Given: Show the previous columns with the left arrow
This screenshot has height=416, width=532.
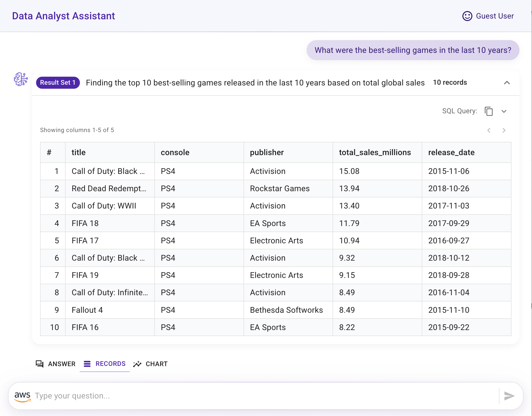Looking at the screenshot, I should (x=489, y=130).
